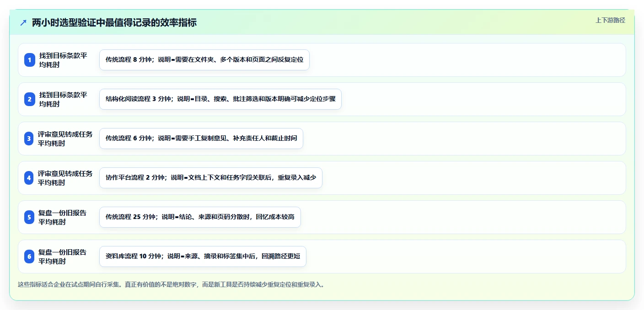The height and width of the screenshot is (310, 644).
Task: Select the number 5 step badge
Action: [x=30, y=217]
